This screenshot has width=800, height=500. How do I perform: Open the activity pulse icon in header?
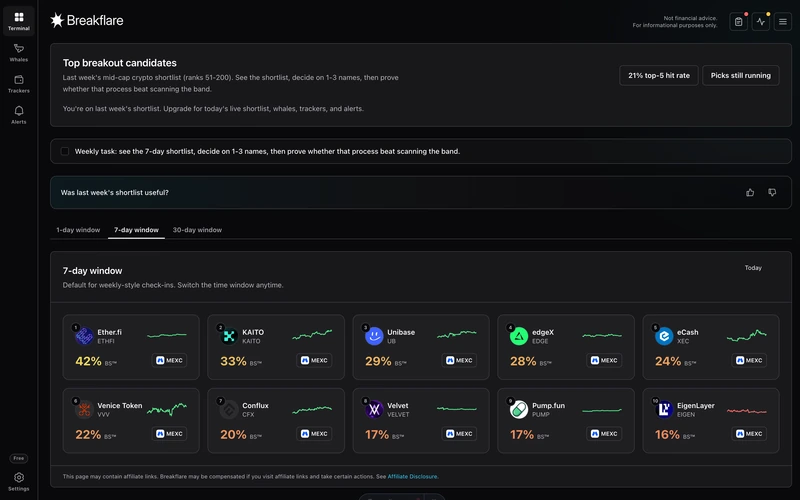(x=760, y=22)
